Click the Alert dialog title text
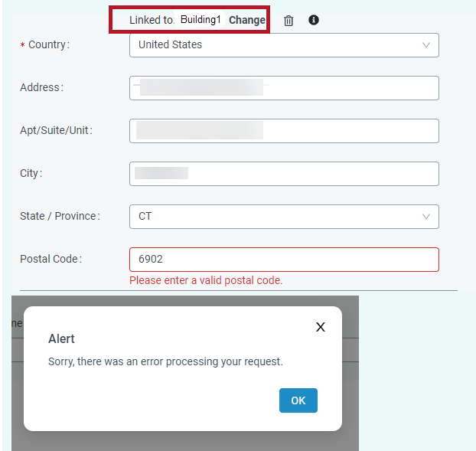 (61, 338)
